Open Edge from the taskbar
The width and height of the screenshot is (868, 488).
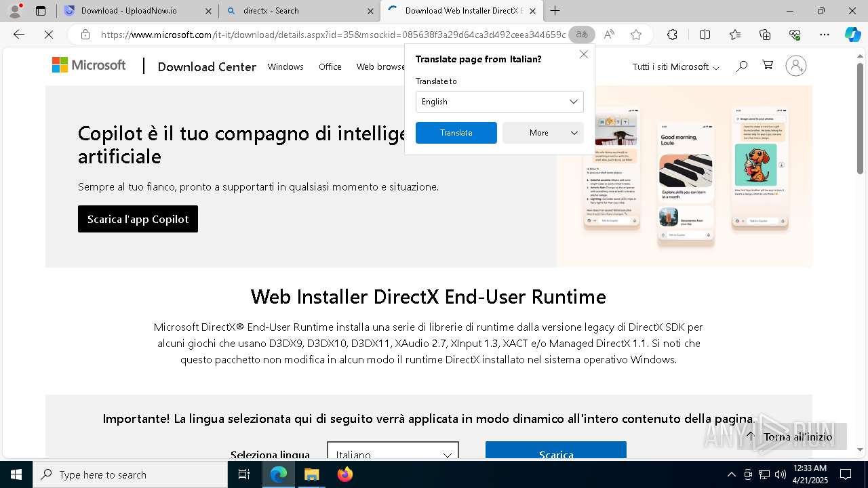coord(279,474)
